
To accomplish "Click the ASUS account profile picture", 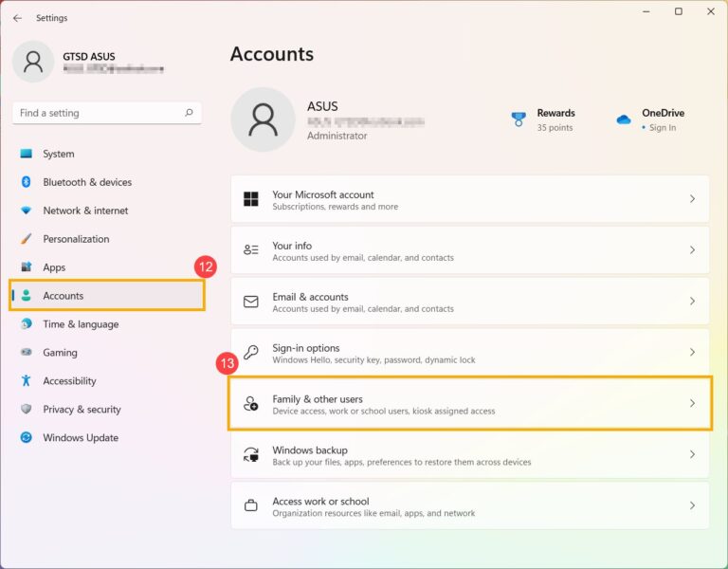I will [263, 119].
